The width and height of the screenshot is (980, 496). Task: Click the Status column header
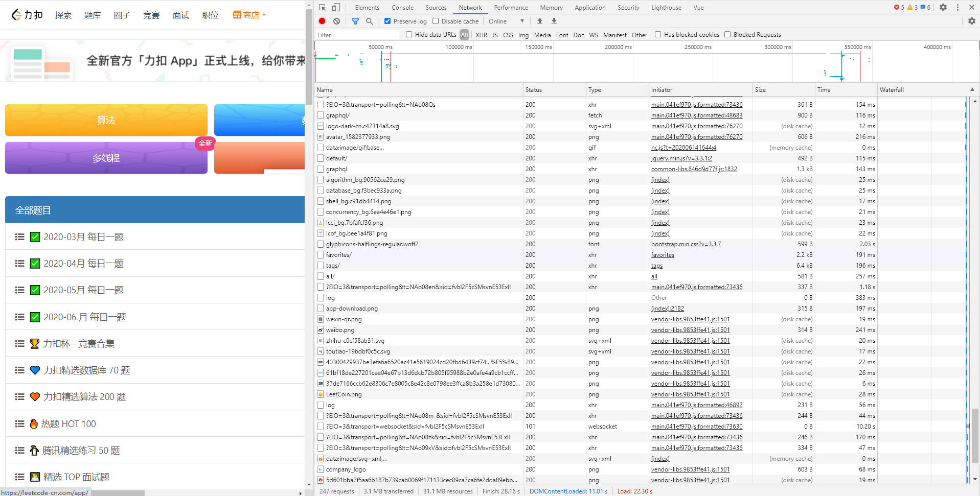[x=555, y=89]
